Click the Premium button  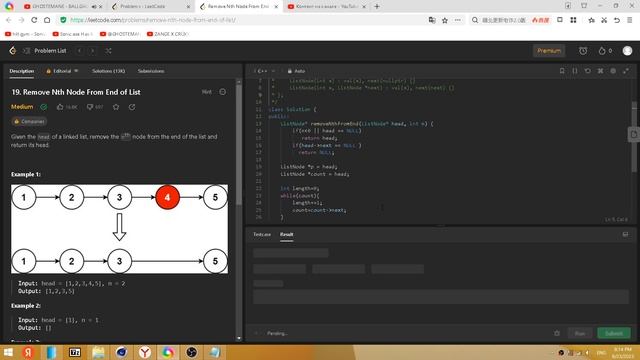(x=549, y=51)
